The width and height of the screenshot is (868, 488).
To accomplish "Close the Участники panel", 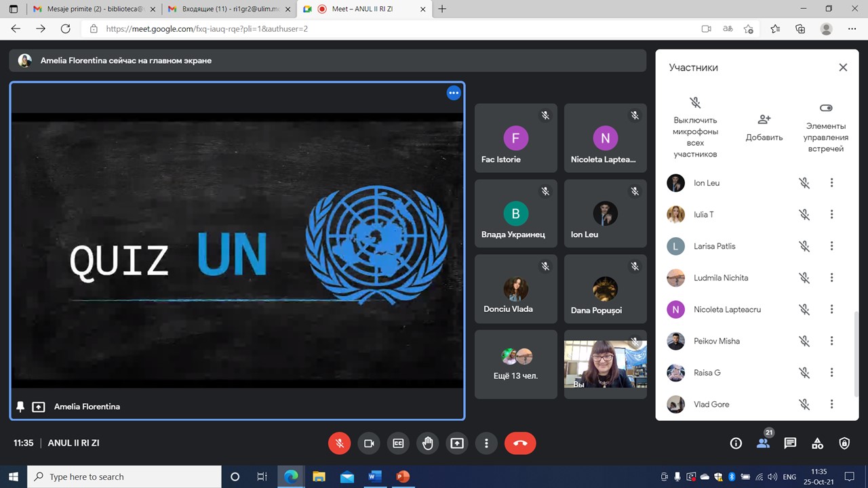I will tap(843, 67).
